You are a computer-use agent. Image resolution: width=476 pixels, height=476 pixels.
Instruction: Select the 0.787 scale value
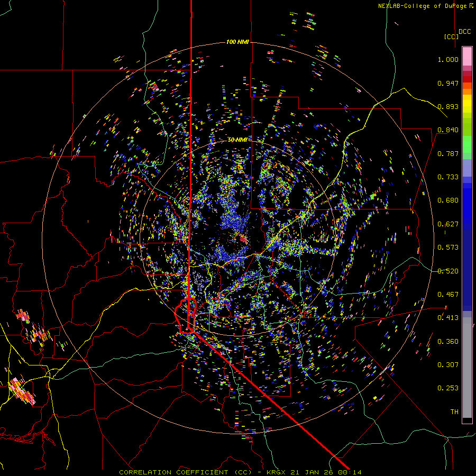(x=448, y=153)
